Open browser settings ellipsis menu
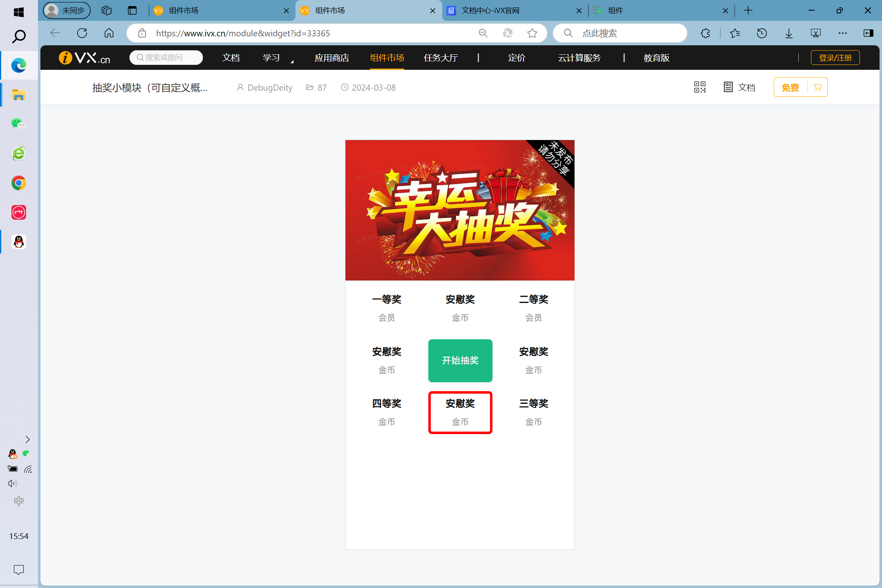This screenshot has width=882, height=588. pos(842,33)
